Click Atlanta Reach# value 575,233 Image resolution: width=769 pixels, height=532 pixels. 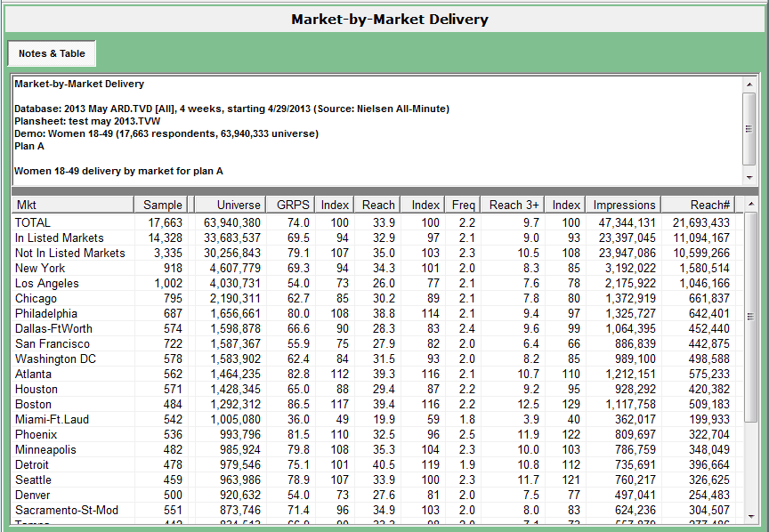tap(708, 375)
